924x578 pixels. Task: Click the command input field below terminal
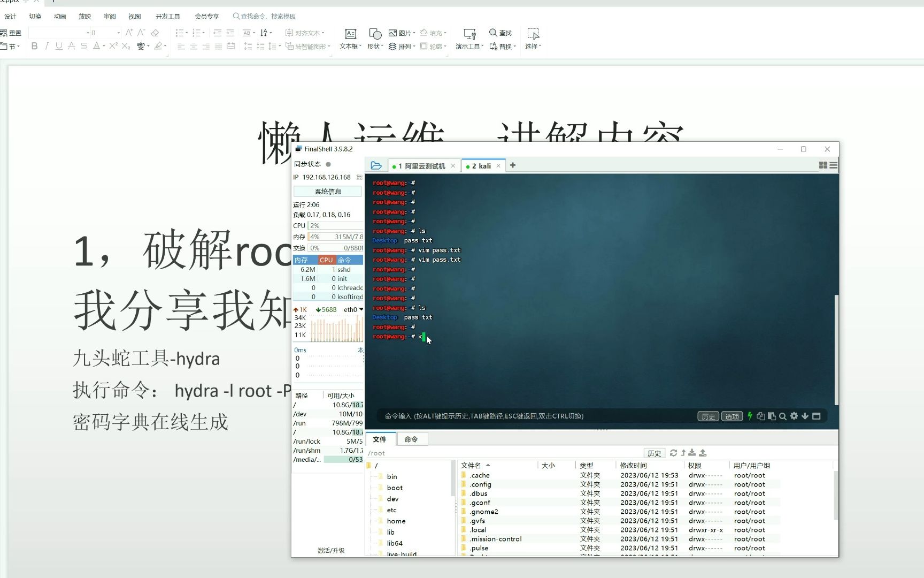[537, 416]
